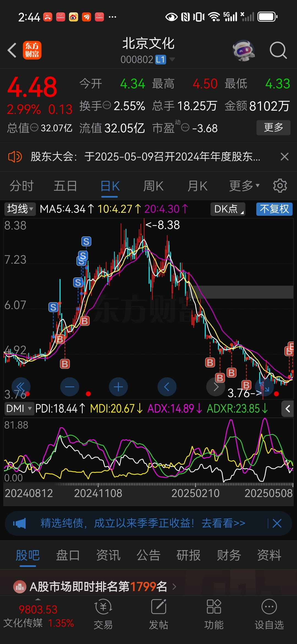The image size is (297, 644).
Task: Switch to 分时 chart tab
Action: [22, 186]
